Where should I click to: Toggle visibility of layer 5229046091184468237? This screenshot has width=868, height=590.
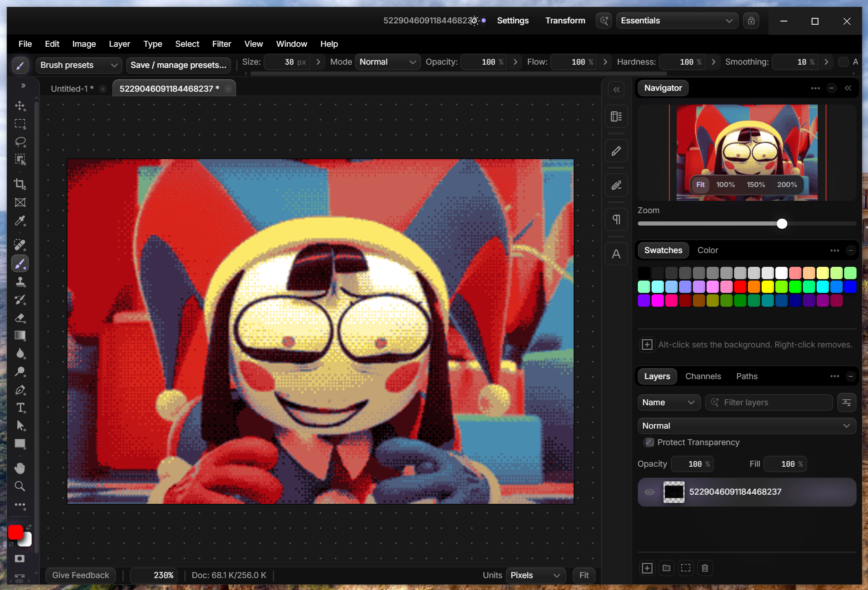(x=650, y=492)
